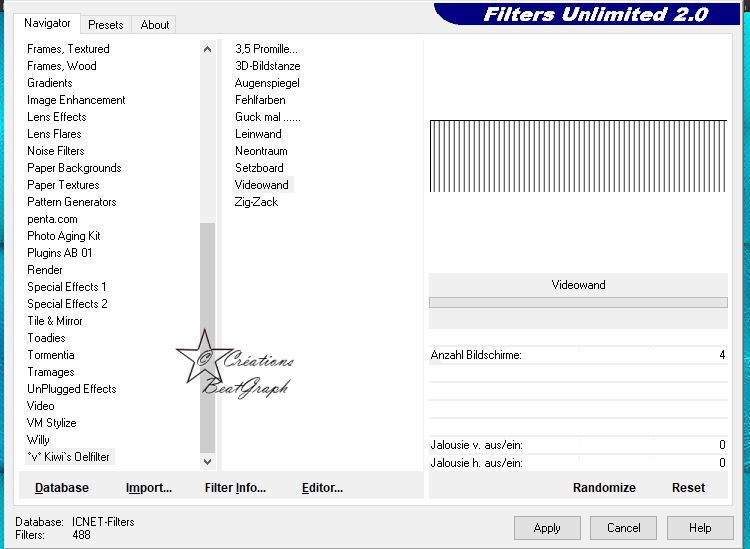Randomize the filter settings
The width and height of the screenshot is (750, 549).
pos(604,488)
